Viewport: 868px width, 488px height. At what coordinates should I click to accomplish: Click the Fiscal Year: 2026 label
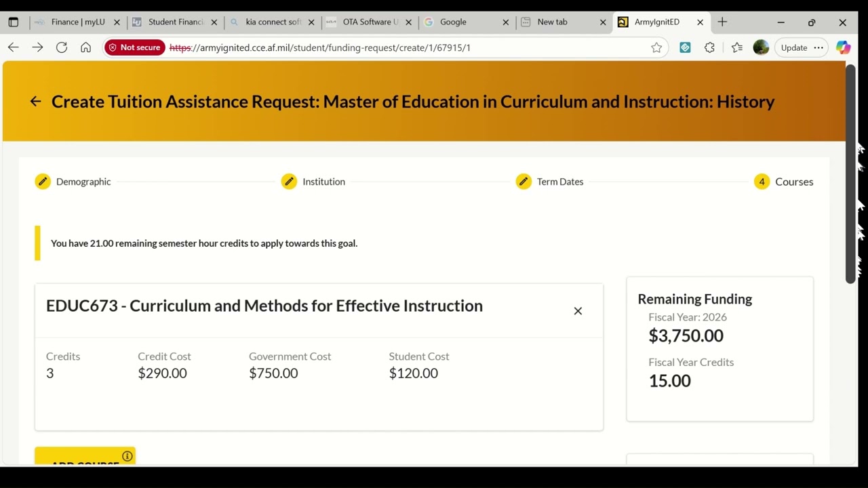pos(688,317)
